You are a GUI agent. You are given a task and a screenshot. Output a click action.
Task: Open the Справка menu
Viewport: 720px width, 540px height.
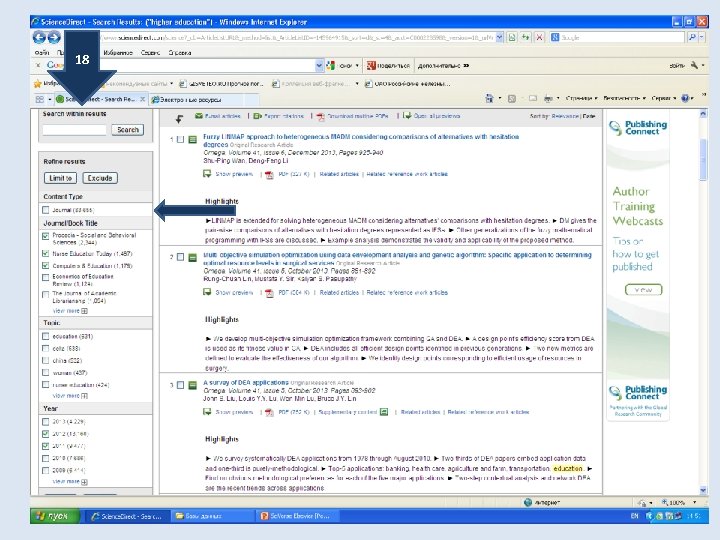(180, 52)
